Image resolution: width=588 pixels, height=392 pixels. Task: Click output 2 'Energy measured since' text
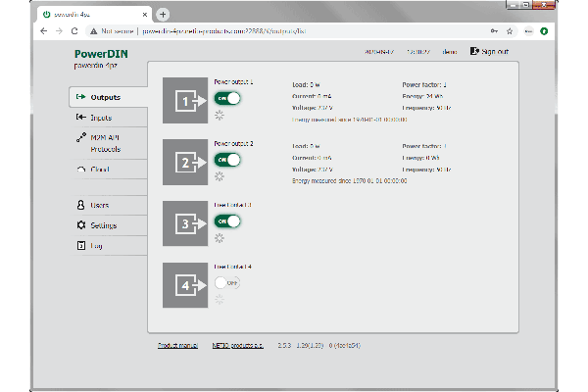coord(350,180)
